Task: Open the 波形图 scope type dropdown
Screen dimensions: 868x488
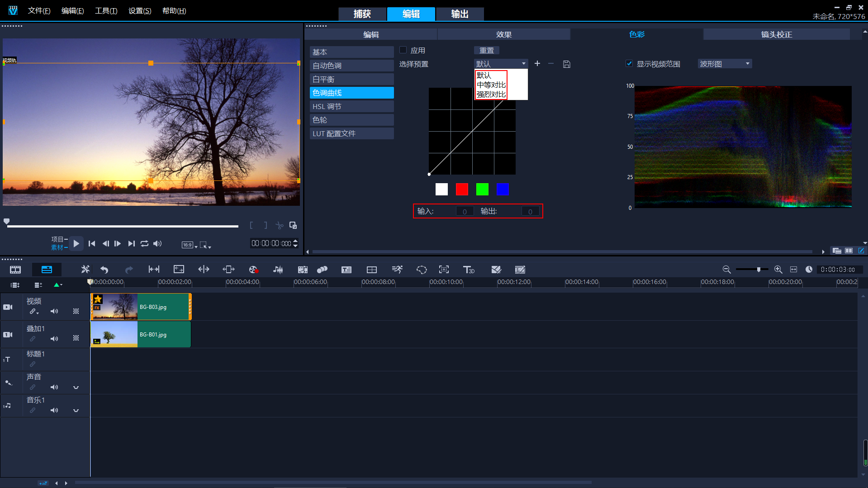Action: 725,64
